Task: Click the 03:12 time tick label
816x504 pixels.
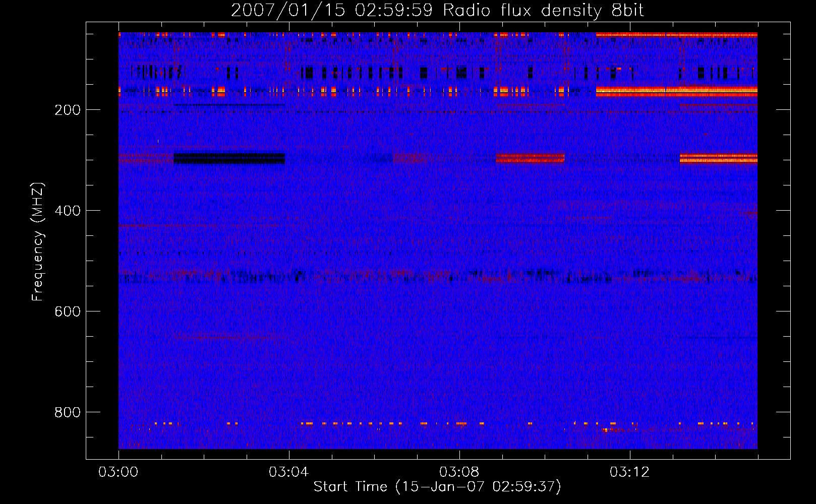Action: tap(630, 472)
